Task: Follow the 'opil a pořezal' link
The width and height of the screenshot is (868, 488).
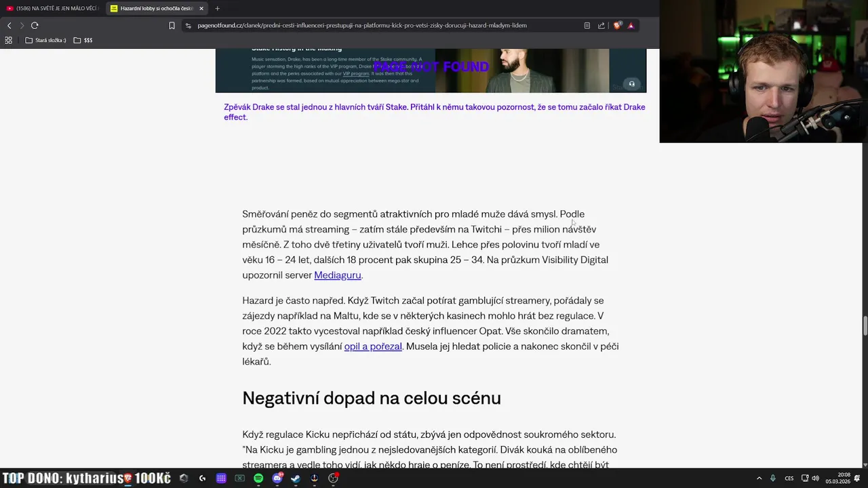Action: 373,346
